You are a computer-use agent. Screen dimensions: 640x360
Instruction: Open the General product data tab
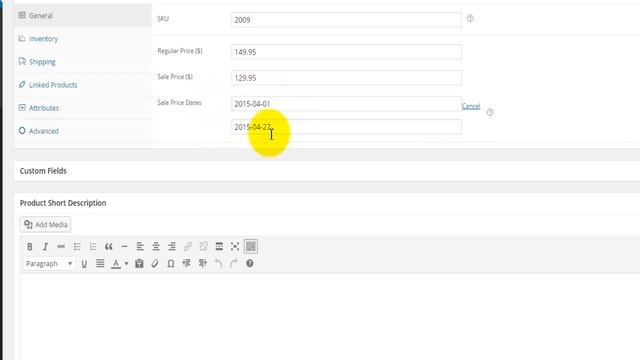[x=83, y=16]
